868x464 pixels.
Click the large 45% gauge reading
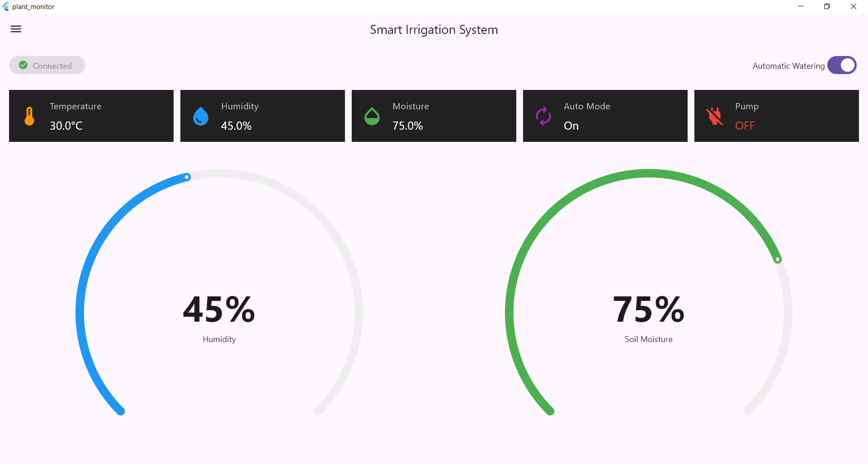(219, 310)
